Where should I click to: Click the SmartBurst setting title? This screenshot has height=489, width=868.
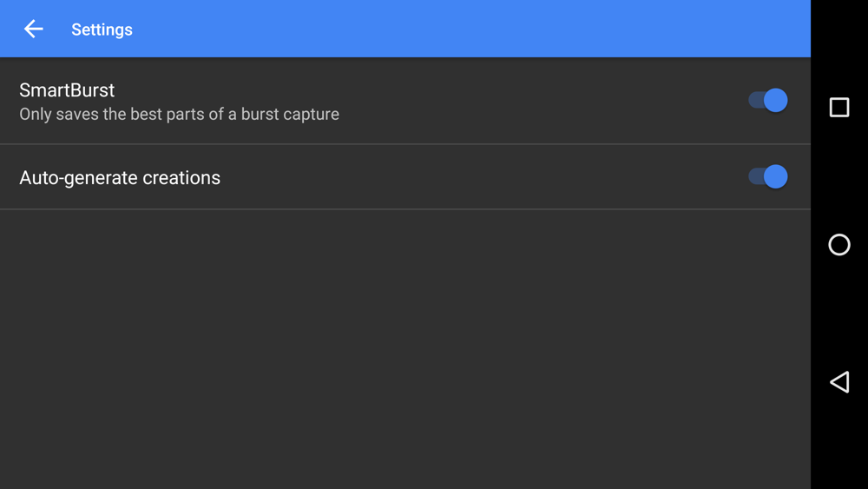coord(67,90)
